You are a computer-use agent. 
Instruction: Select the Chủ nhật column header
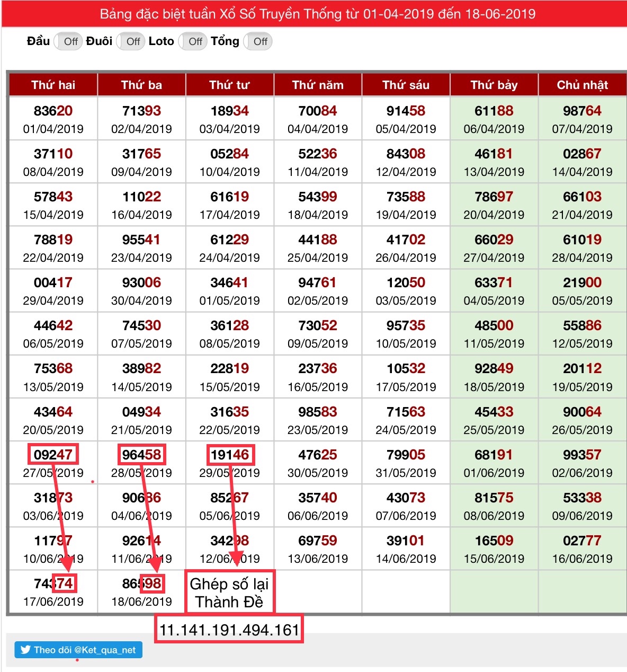click(x=582, y=85)
